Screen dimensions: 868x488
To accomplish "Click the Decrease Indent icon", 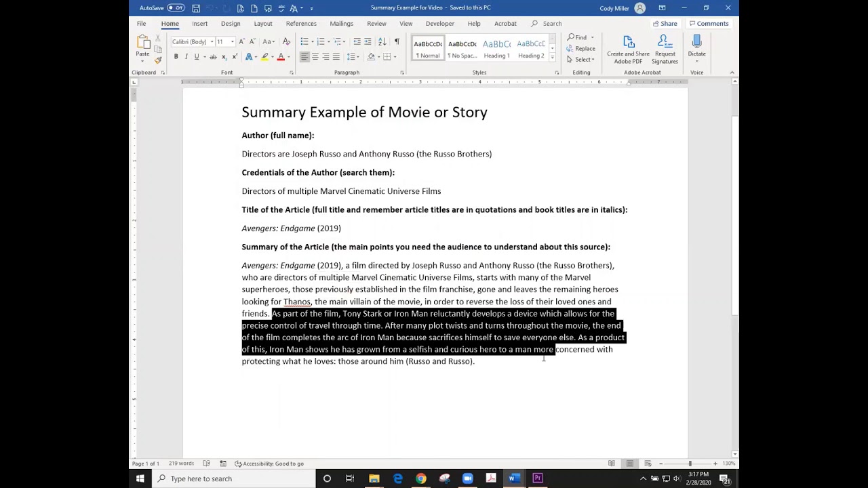I will [x=357, y=42].
